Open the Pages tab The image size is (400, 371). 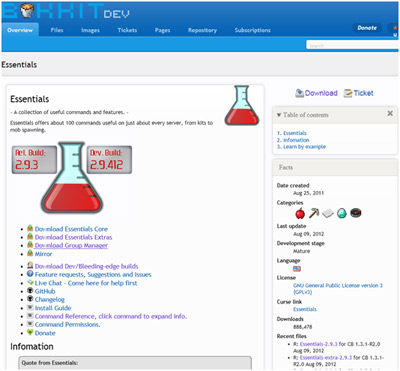click(162, 30)
